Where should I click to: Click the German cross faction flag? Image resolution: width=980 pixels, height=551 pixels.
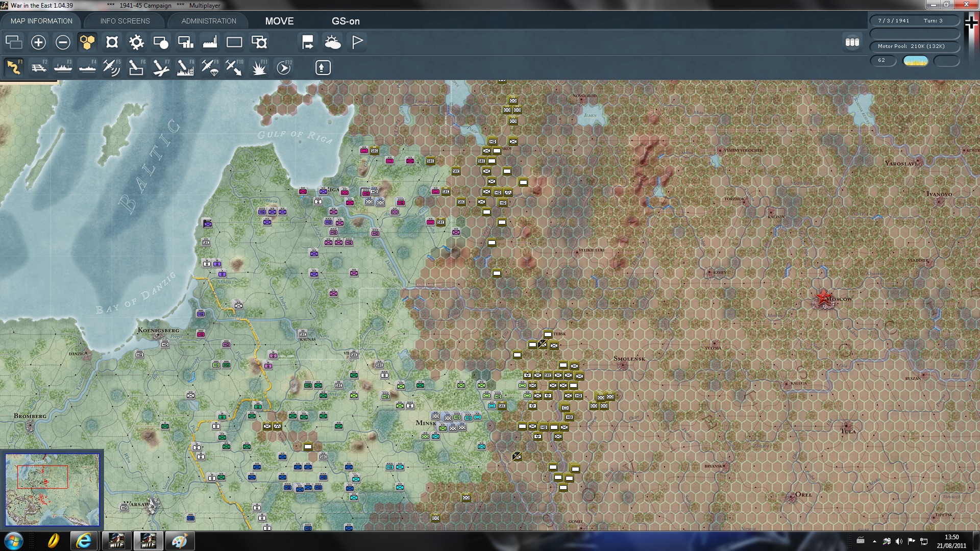[x=971, y=22]
